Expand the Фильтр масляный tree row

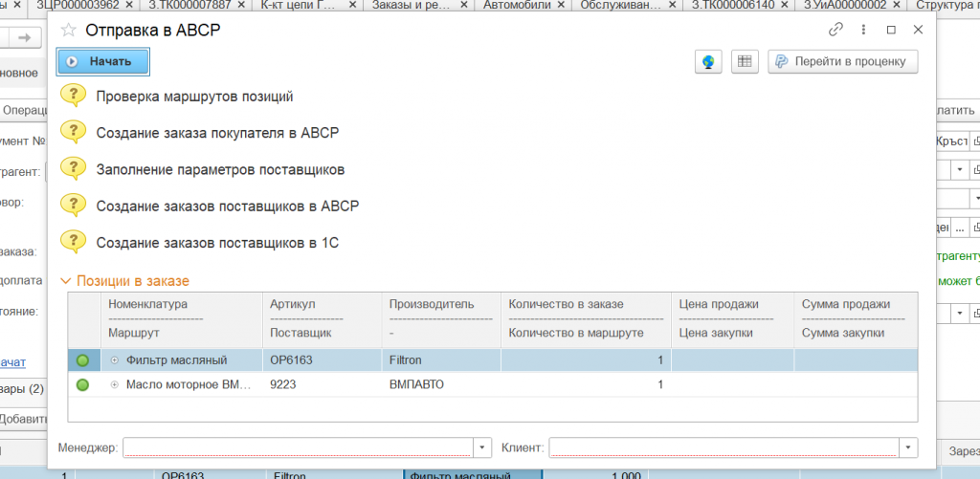coord(115,360)
